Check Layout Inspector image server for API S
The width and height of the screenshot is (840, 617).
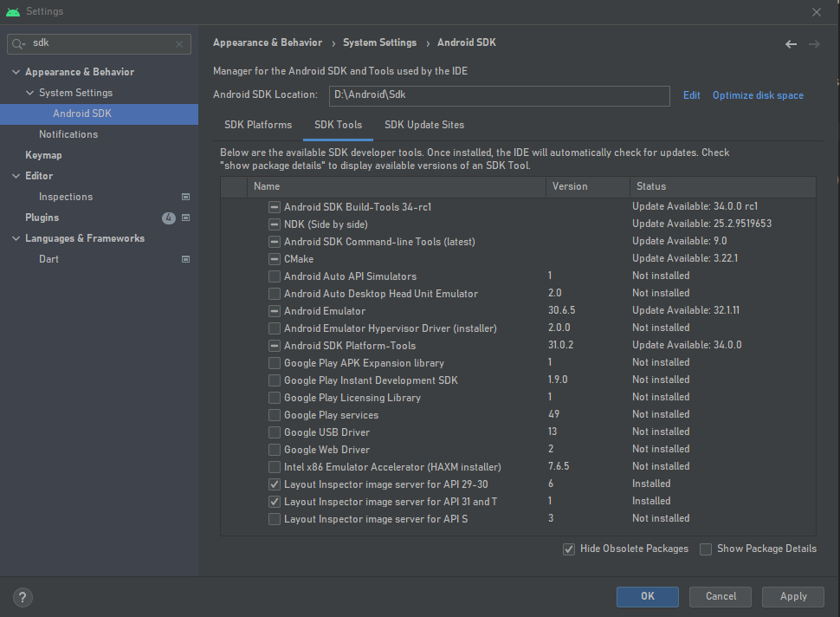[275, 519]
